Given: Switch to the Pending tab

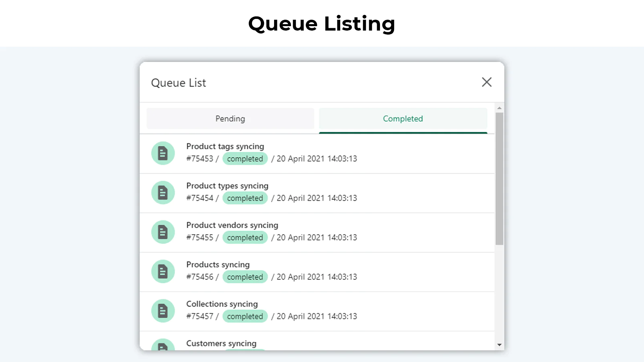Looking at the screenshot, I should coord(230,119).
